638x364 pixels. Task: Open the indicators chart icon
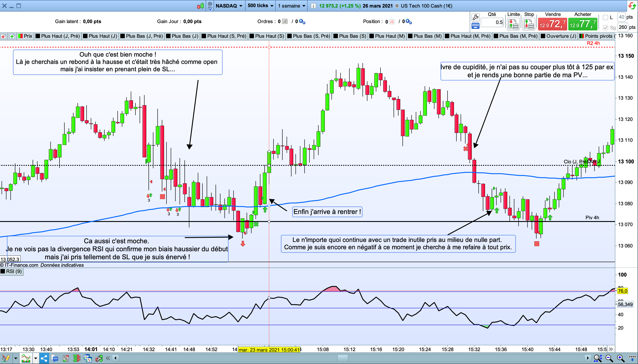pyautogui.click(x=26, y=358)
